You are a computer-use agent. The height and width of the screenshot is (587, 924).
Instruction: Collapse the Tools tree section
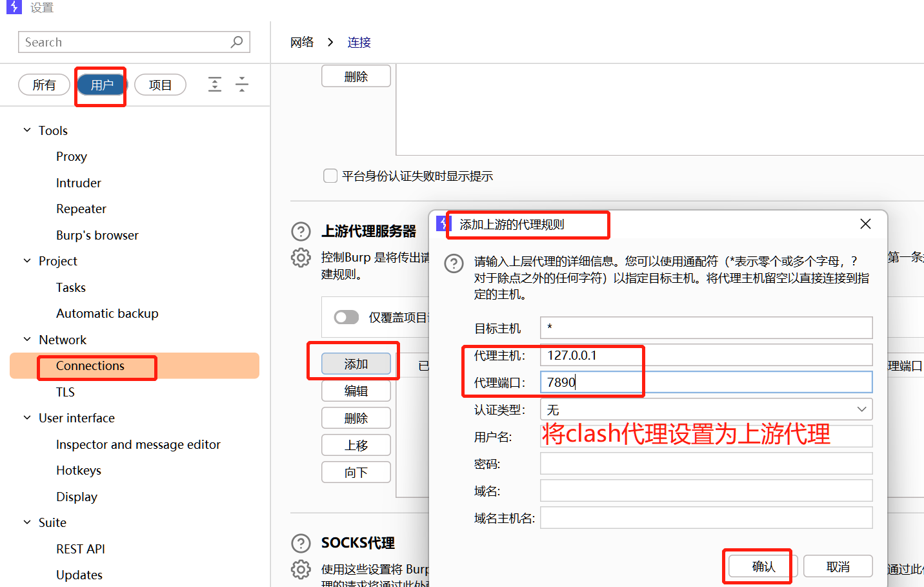pos(27,130)
